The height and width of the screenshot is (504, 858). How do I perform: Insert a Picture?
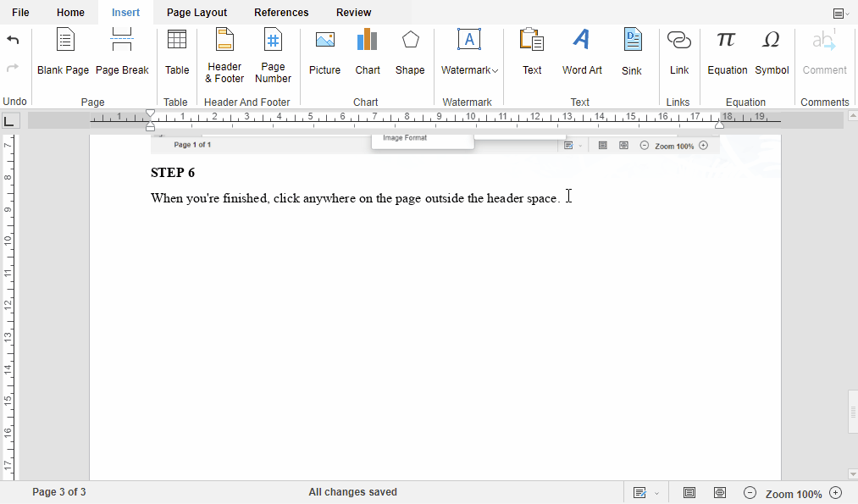(x=324, y=53)
